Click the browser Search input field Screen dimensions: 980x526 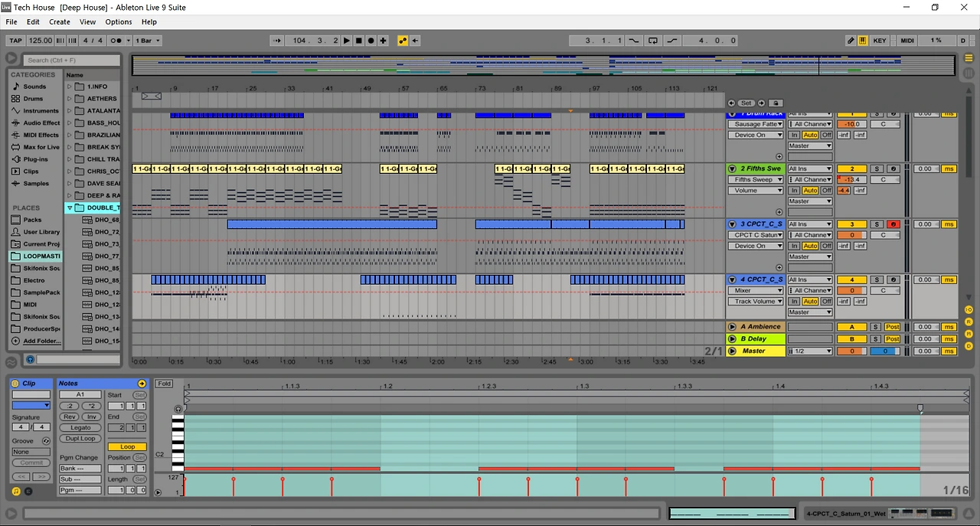pyautogui.click(x=70, y=60)
